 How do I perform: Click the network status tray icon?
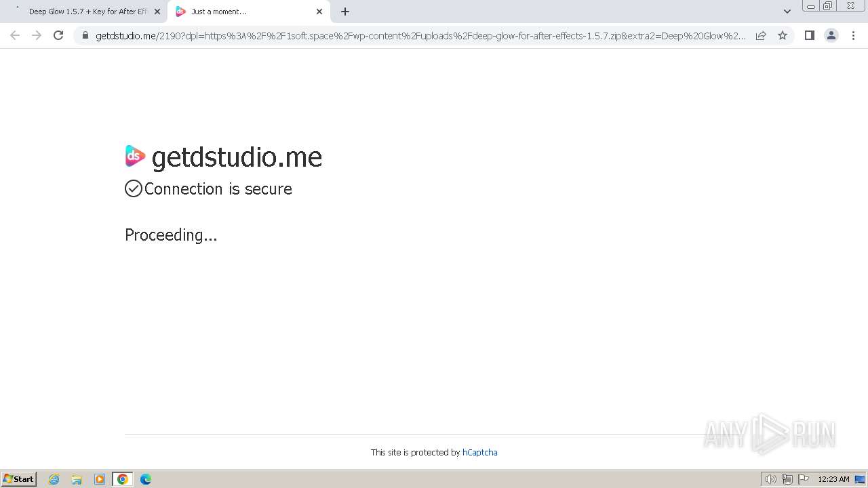(787, 479)
